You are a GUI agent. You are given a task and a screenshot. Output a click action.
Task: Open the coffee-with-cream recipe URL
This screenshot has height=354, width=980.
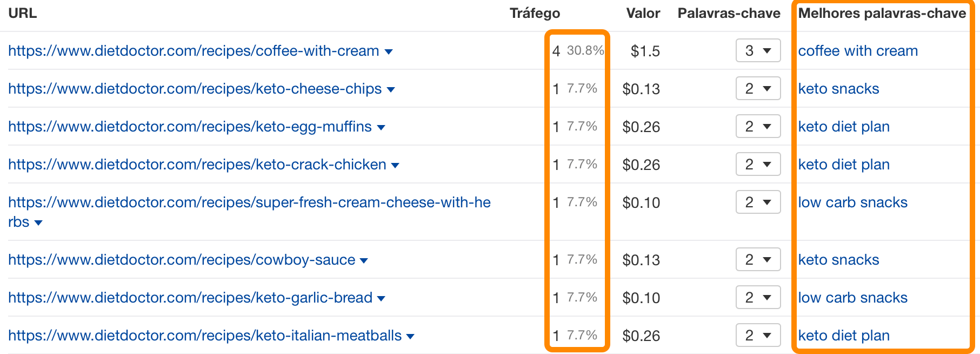pos(194,51)
